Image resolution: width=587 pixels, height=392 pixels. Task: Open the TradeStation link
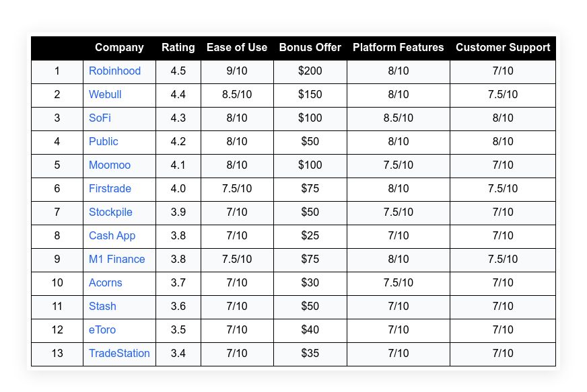(x=119, y=354)
